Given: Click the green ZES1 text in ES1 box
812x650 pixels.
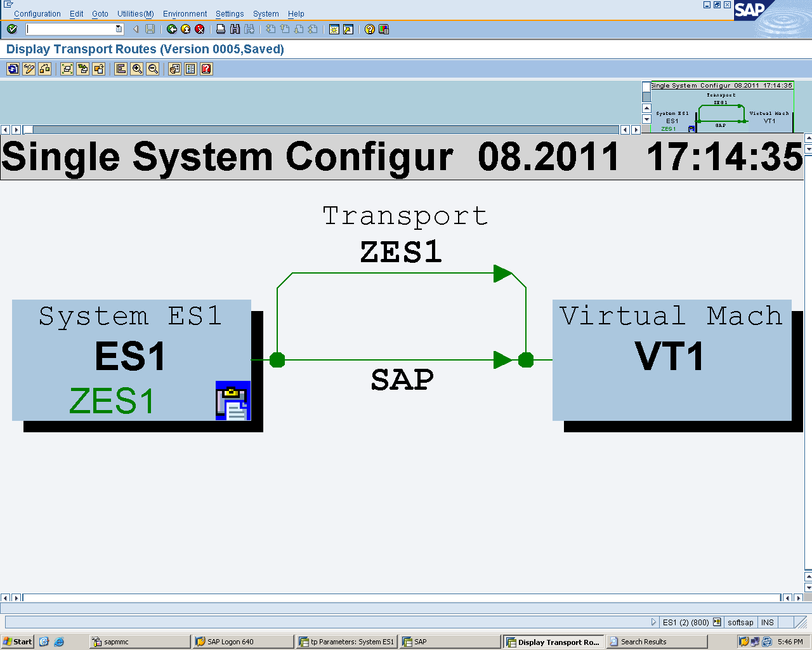Looking at the screenshot, I should click(x=112, y=401).
